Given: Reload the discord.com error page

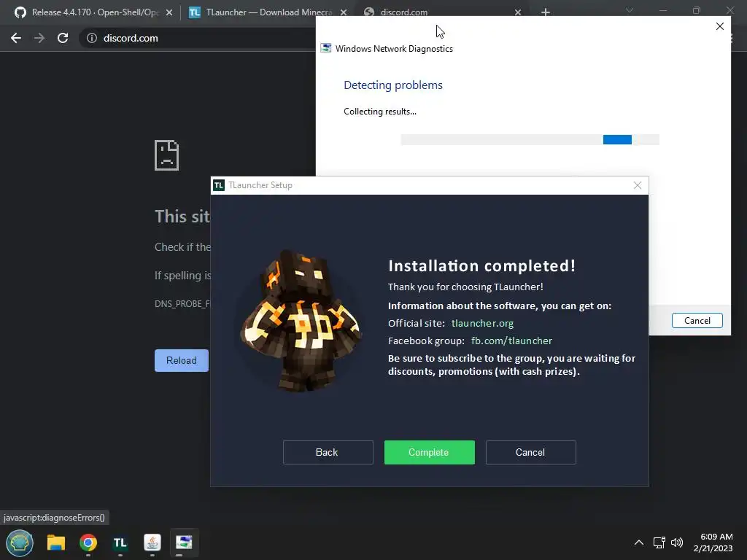Looking at the screenshot, I should [x=182, y=360].
